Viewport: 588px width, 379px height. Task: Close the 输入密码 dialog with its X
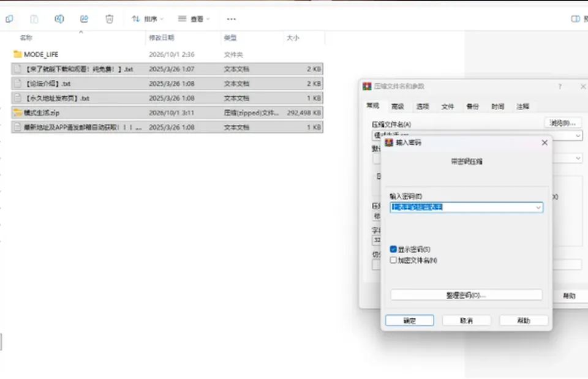(545, 143)
